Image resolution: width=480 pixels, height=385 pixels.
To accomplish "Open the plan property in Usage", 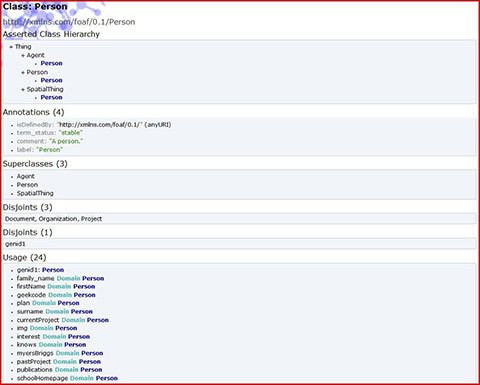I will [23, 303].
